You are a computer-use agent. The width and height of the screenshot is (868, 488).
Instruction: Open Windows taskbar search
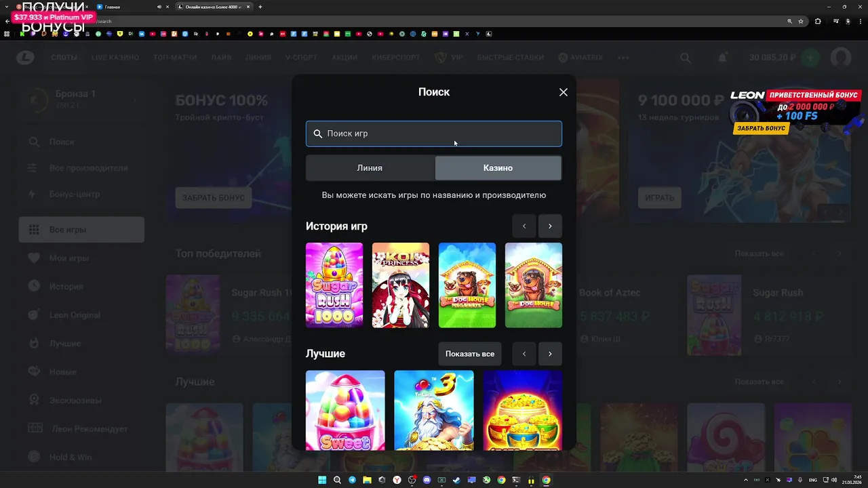coord(337,481)
